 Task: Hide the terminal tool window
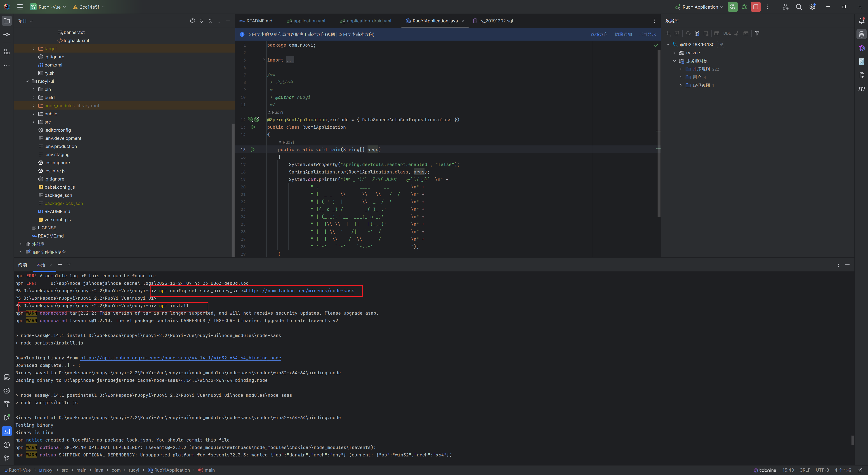[x=847, y=265]
